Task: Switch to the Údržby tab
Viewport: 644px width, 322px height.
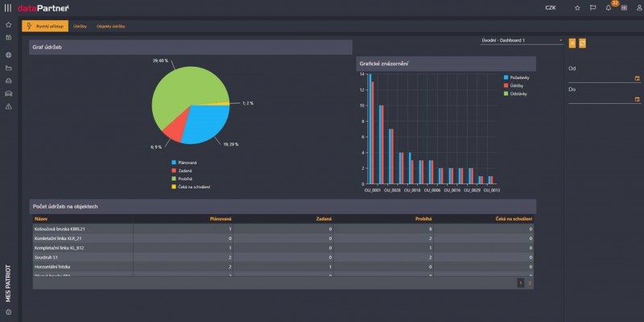Action: pos(80,27)
